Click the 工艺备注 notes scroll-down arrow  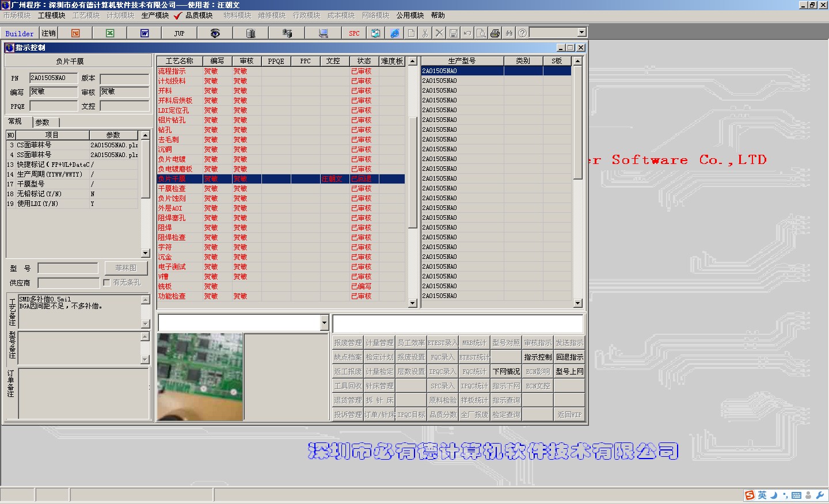pos(145,324)
